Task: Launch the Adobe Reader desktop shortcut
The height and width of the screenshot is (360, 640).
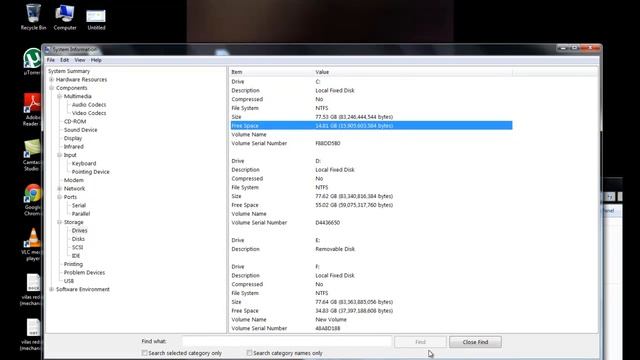Action: 32,109
